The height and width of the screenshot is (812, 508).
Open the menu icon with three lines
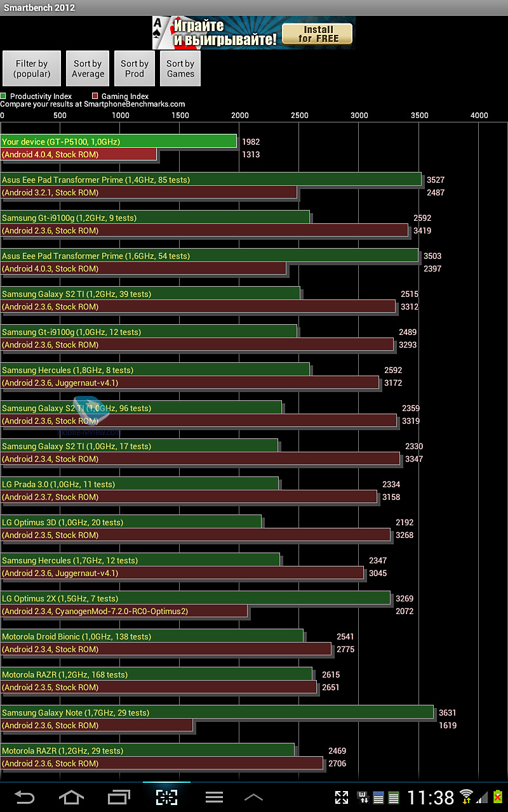[x=214, y=797]
